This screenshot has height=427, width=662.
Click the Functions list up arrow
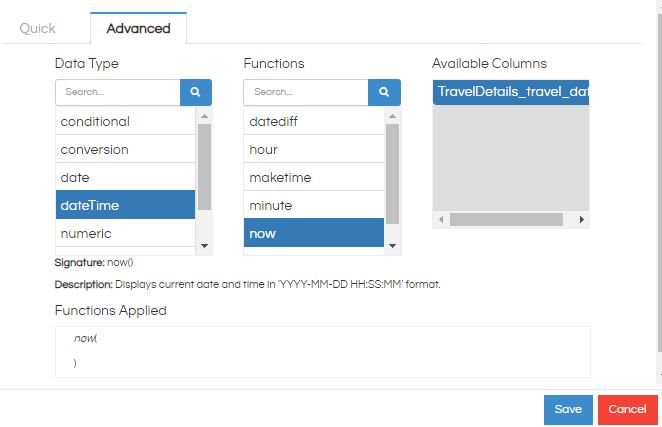point(392,116)
